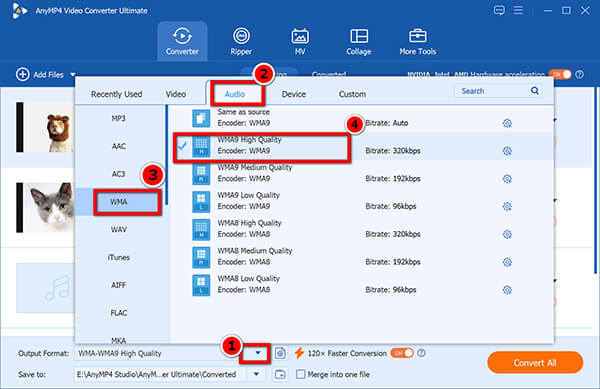The height and width of the screenshot is (389, 600).
Task: Open the hamburger menu in title bar
Action: point(518,10)
